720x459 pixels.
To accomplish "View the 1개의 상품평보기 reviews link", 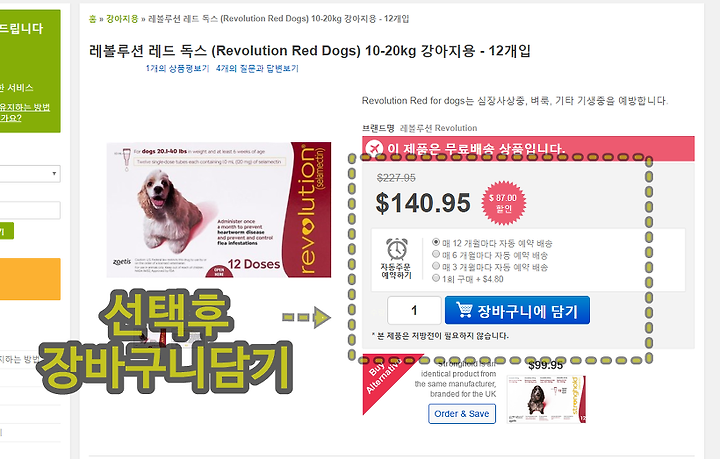I will click(x=177, y=68).
